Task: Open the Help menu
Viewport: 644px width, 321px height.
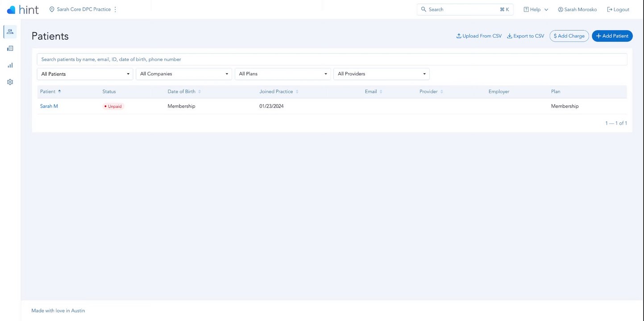Action: (x=536, y=9)
